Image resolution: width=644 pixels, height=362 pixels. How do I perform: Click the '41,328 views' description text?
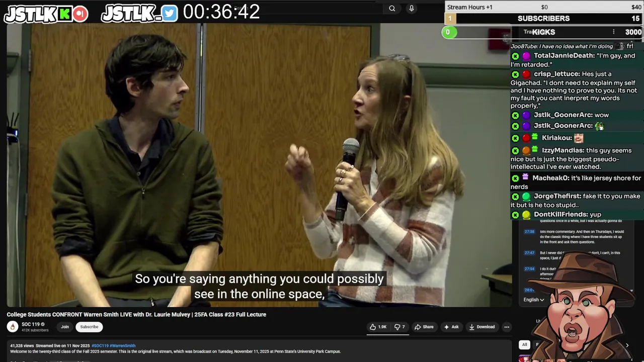click(23, 346)
